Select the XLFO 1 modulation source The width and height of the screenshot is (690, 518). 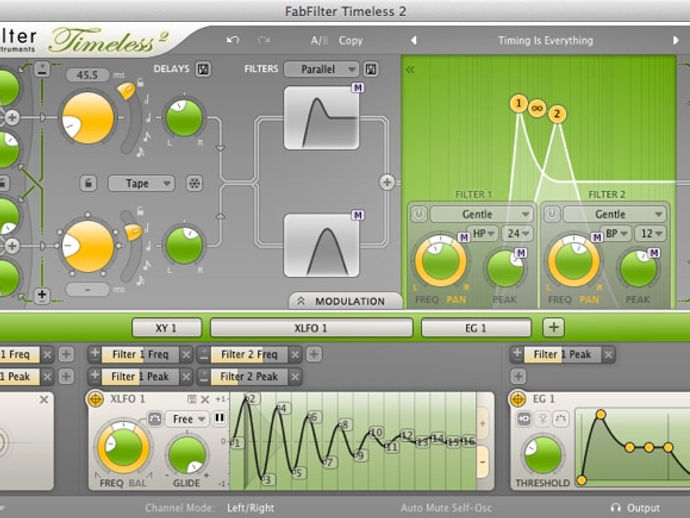click(x=311, y=328)
